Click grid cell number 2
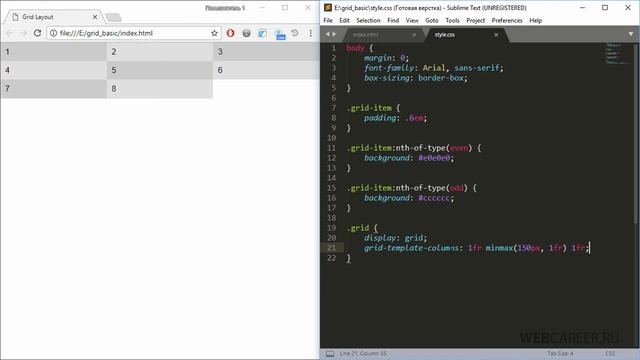The height and width of the screenshot is (360, 640). [160, 52]
